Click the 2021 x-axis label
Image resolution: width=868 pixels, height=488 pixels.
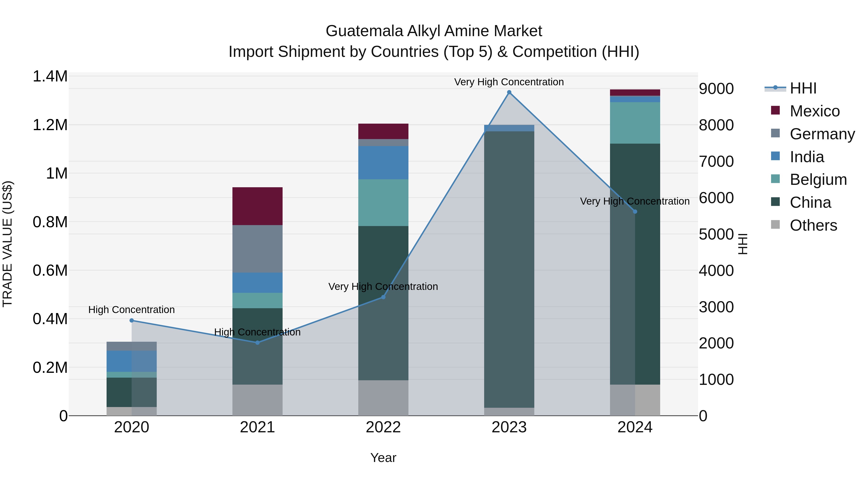(258, 427)
